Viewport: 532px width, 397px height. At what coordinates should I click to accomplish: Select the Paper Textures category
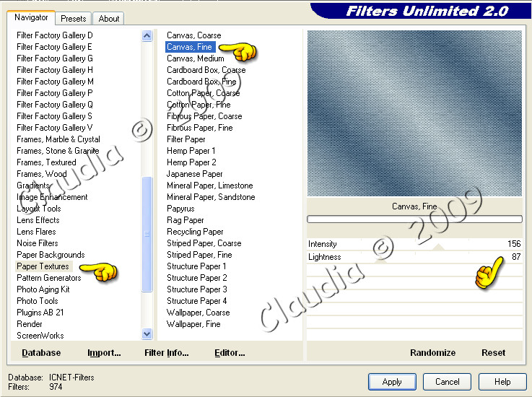(x=43, y=266)
